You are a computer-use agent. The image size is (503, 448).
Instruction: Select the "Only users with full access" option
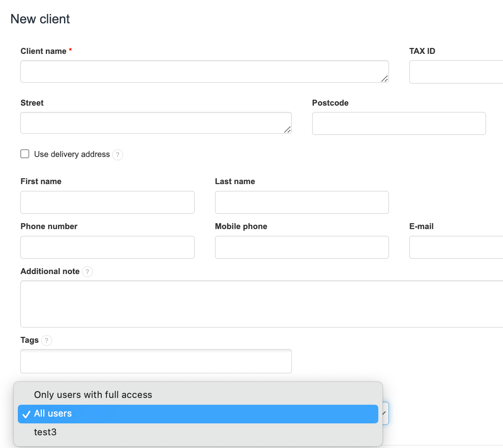[x=93, y=395]
